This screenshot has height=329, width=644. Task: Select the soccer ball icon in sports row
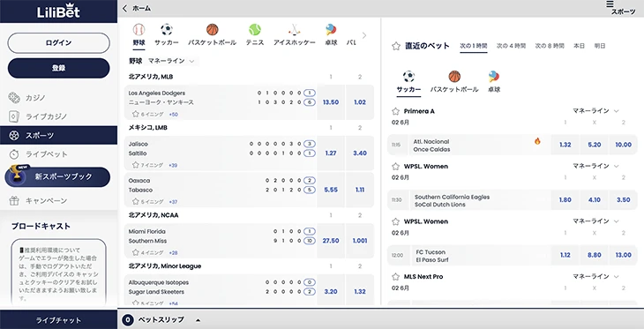click(x=167, y=30)
